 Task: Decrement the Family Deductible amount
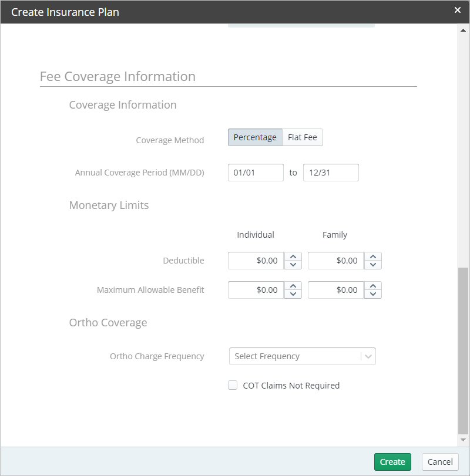pyautogui.click(x=373, y=264)
